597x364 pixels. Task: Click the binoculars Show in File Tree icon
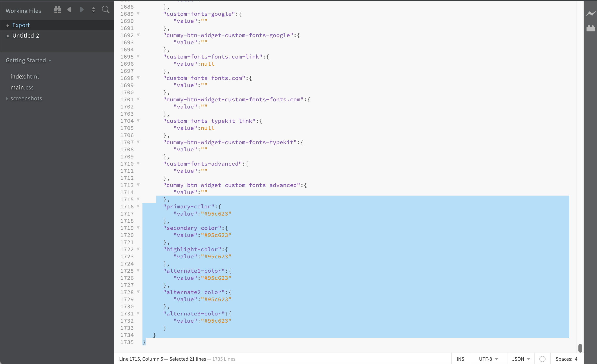point(57,10)
